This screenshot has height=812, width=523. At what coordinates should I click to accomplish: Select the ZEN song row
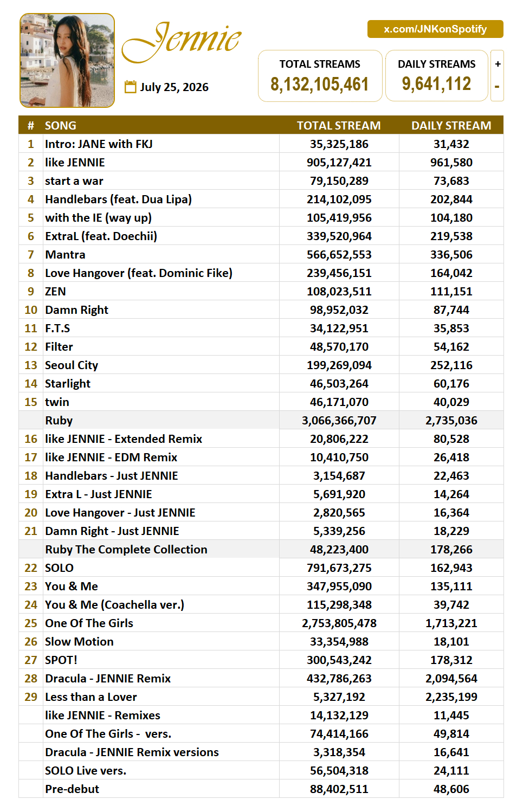click(261, 291)
